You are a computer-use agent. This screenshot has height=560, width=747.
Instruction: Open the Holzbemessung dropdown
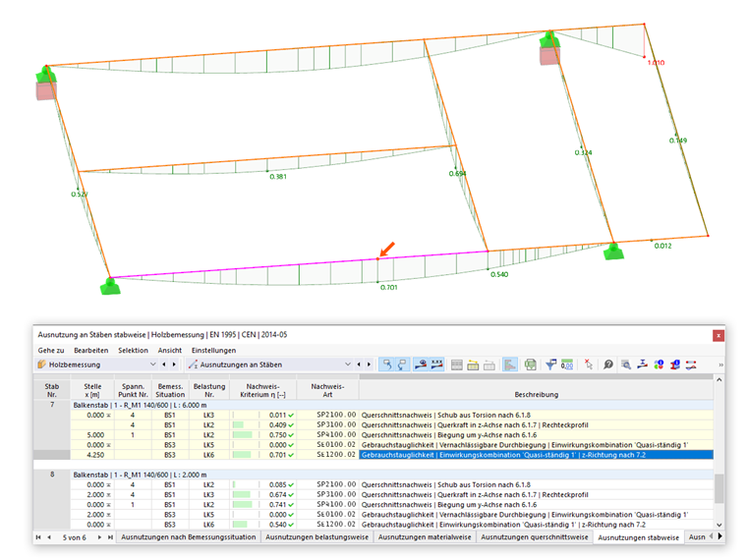pos(152,364)
